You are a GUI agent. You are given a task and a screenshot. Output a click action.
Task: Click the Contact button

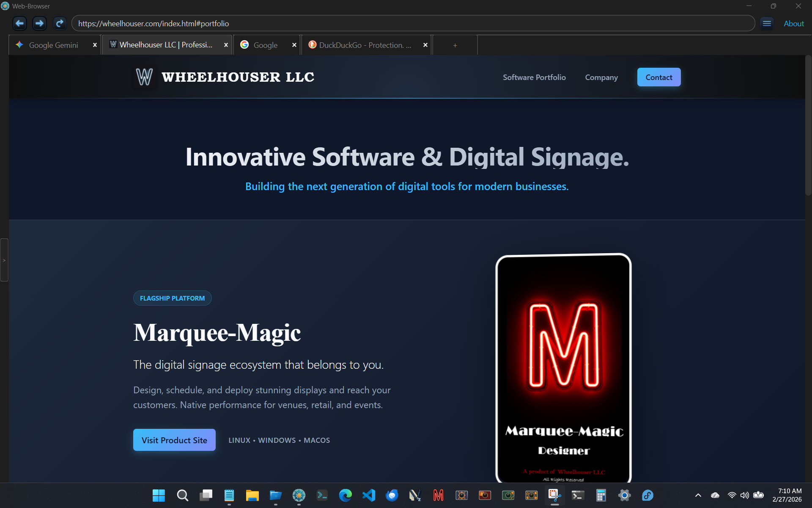pos(658,77)
